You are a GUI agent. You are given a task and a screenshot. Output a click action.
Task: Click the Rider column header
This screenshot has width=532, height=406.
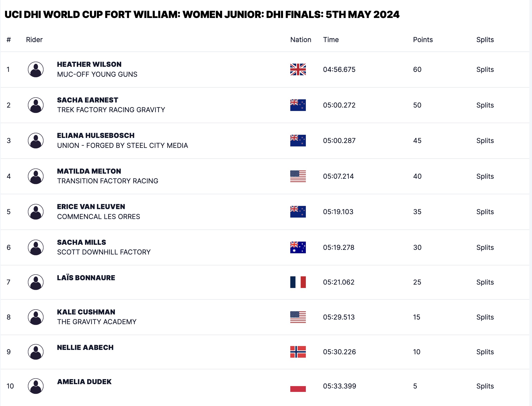[34, 40]
